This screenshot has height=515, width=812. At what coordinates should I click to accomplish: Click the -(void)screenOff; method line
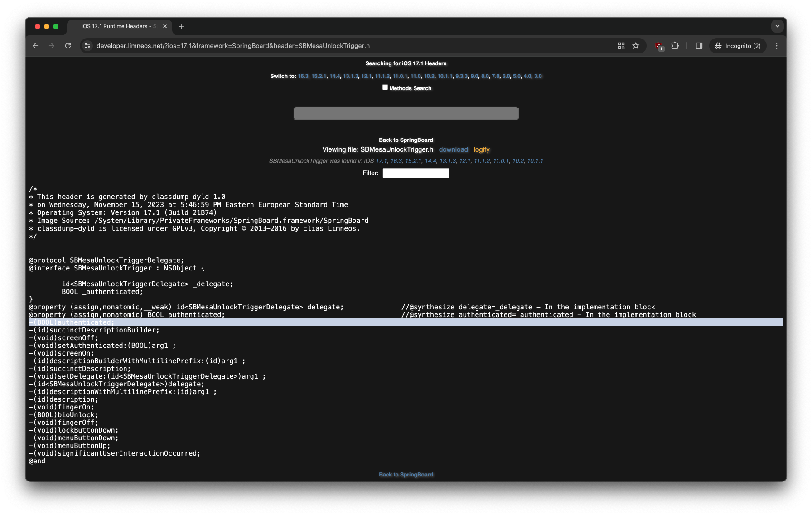[x=63, y=338]
